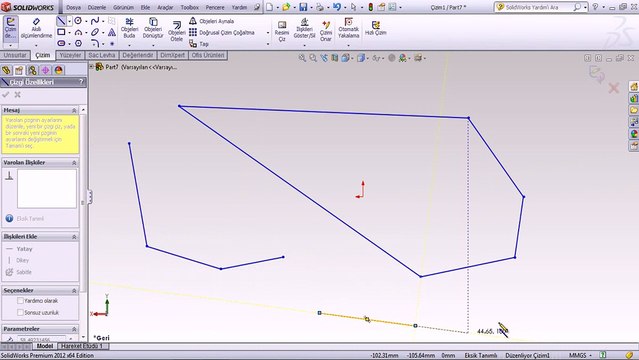Click Otomatik Yakalama quick snaps tool
Screen dimensions: 639x360
tap(348, 28)
